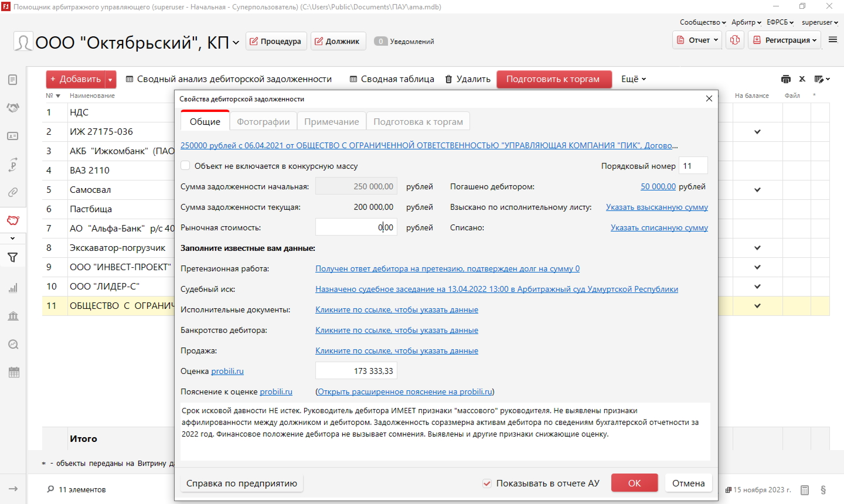This screenshot has width=844, height=504.
Task: Toggle the На балансе check for ООО ЛИДЕР-С
Action: (x=757, y=286)
